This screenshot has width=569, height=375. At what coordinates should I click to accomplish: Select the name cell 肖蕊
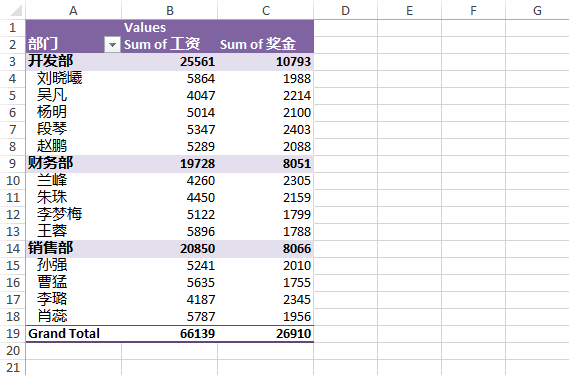pos(52,316)
